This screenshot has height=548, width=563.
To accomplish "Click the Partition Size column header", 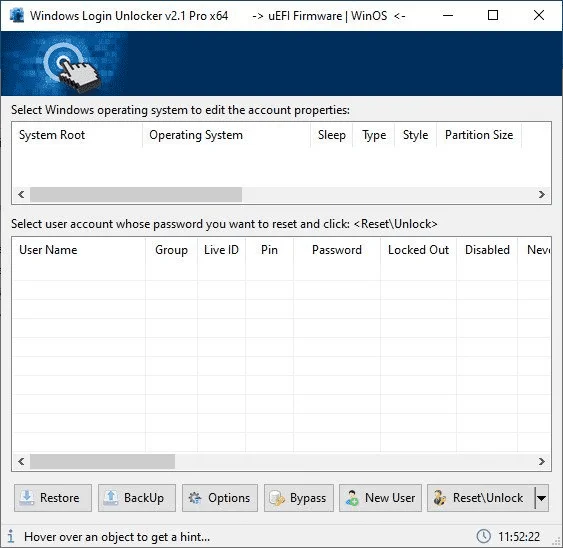I will point(479,135).
